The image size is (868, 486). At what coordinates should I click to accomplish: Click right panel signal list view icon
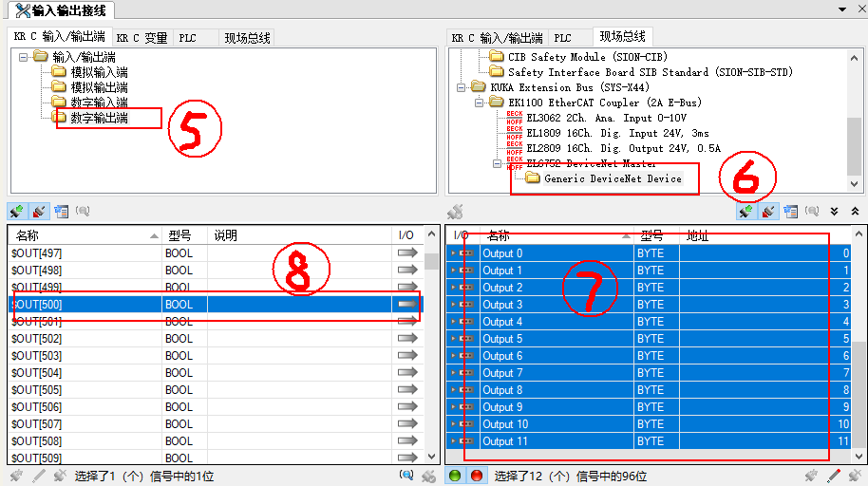click(790, 211)
